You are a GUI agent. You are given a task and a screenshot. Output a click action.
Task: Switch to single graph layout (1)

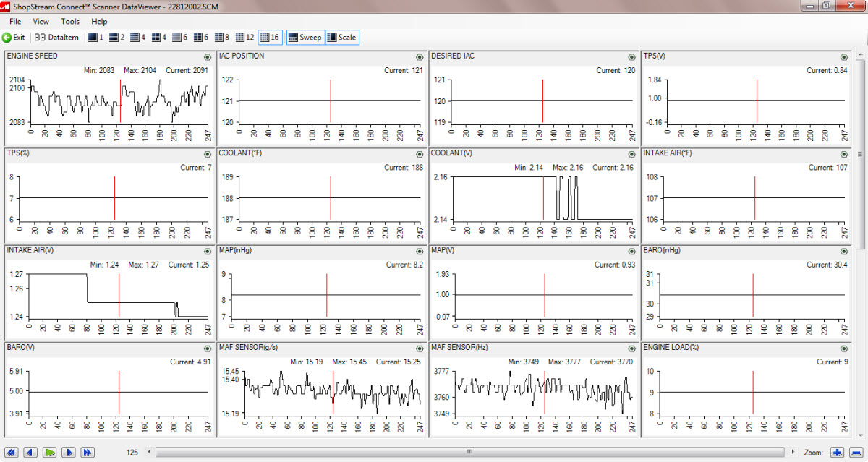coord(96,37)
